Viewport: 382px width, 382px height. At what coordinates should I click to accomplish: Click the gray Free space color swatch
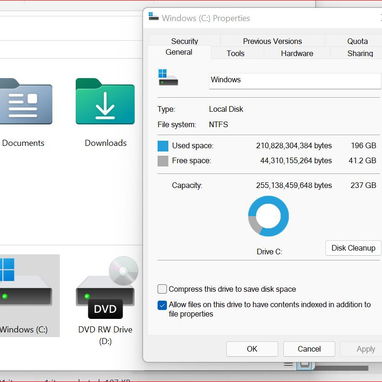point(163,161)
